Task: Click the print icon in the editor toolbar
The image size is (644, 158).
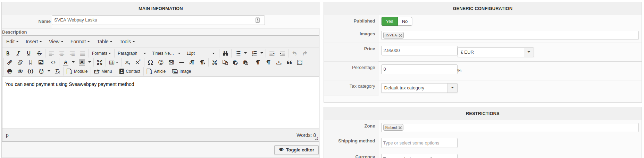Action: pos(10,71)
